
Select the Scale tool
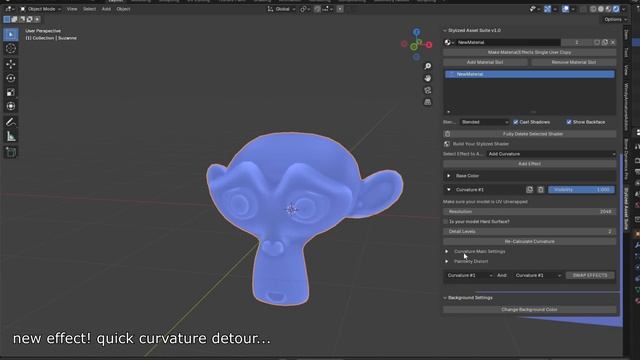click(x=11, y=92)
